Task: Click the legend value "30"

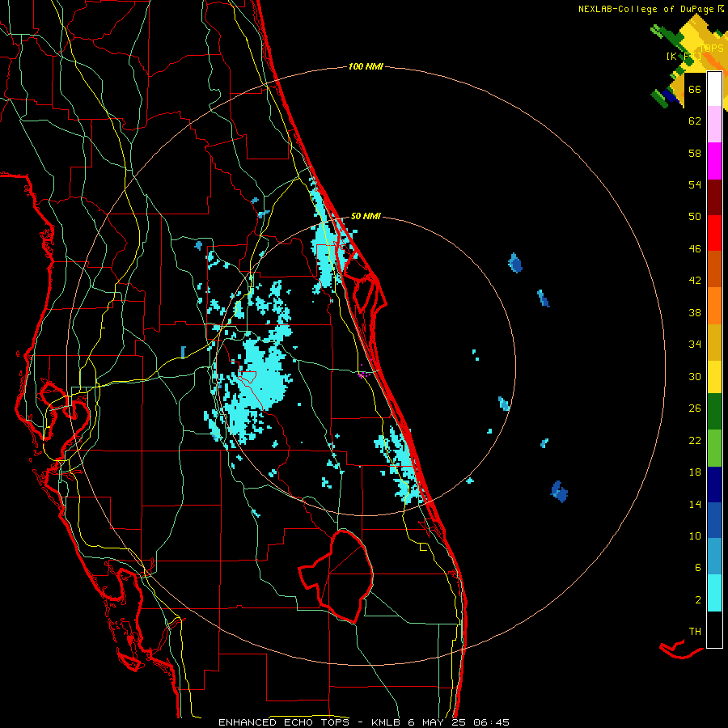Action: (x=695, y=376)
